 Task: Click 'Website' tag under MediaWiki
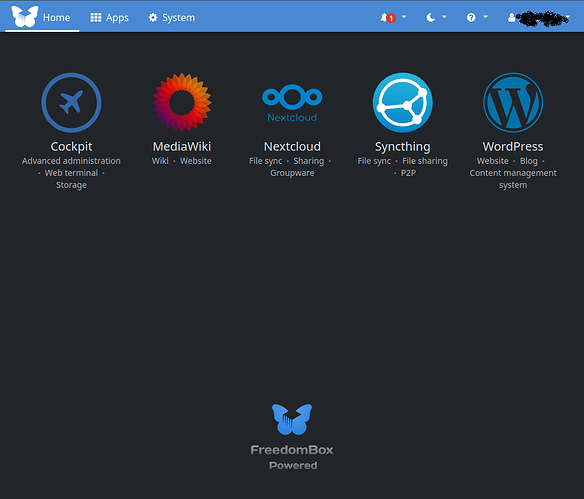pyautogui.click(x=196, y=161)
